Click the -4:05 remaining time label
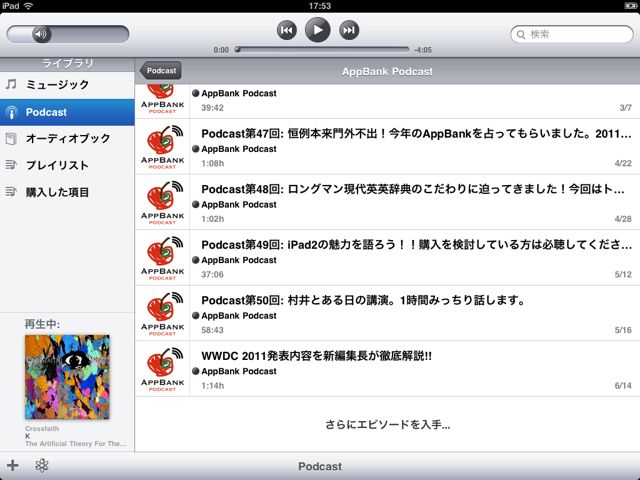 click(x=422, y=50)
